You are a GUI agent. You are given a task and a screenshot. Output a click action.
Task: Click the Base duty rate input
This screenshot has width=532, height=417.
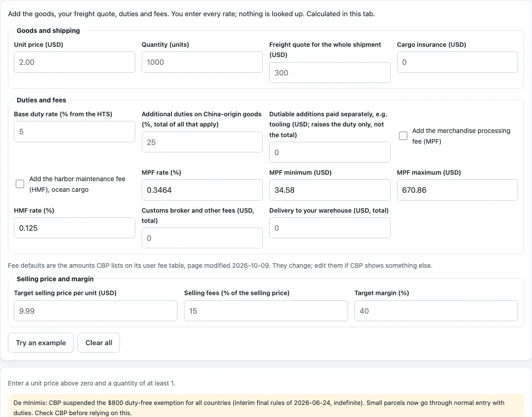tap(74, 132)
